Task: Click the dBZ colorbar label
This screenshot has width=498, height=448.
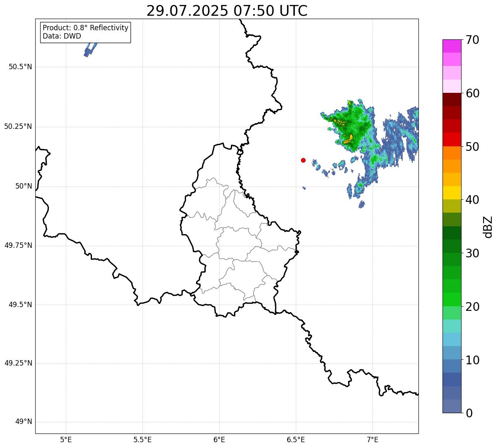Action: tap(488, 226)
